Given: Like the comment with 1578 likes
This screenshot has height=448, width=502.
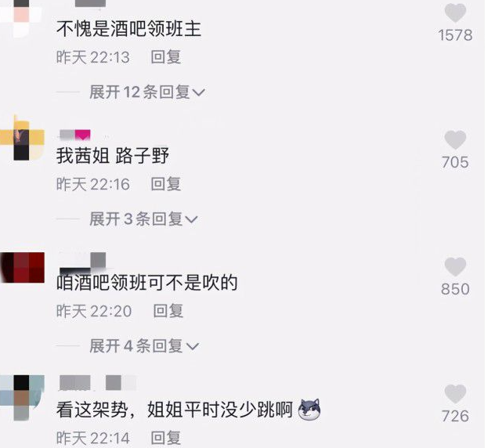Looking at the screenshot, I should [x=455, y=13].
